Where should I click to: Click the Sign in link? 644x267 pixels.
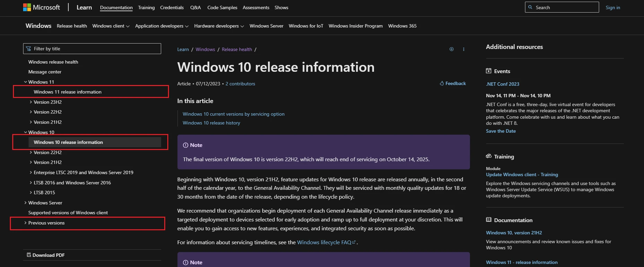pyautogui.click(x=613, y=8)
